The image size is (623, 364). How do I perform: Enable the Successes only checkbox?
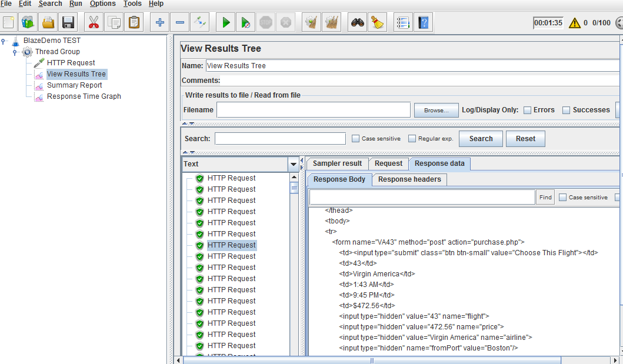(x=567, y=110)
